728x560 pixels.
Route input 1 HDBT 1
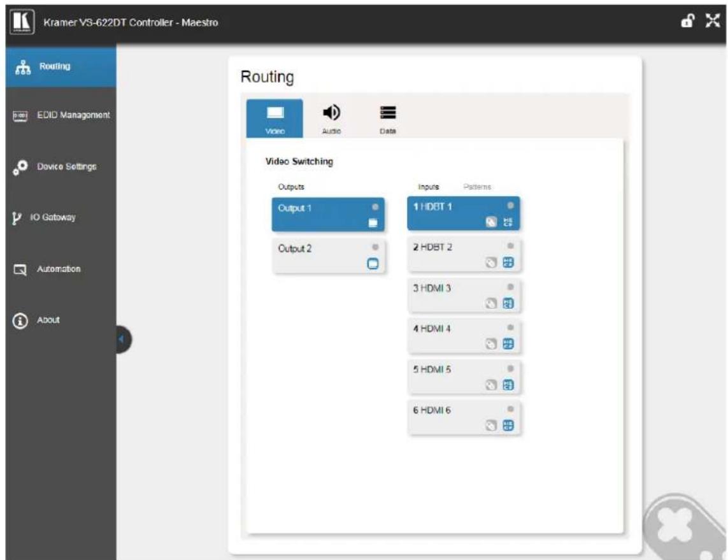463,213
